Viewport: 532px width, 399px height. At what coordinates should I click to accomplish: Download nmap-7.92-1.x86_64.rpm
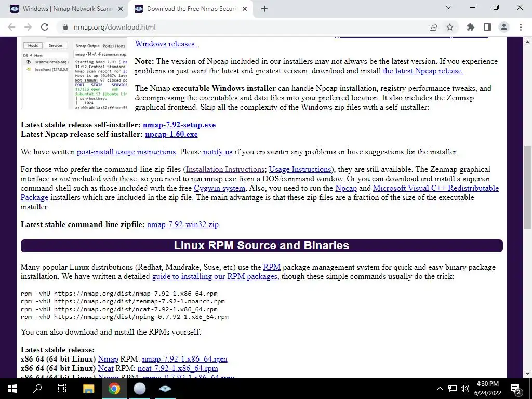184,359
